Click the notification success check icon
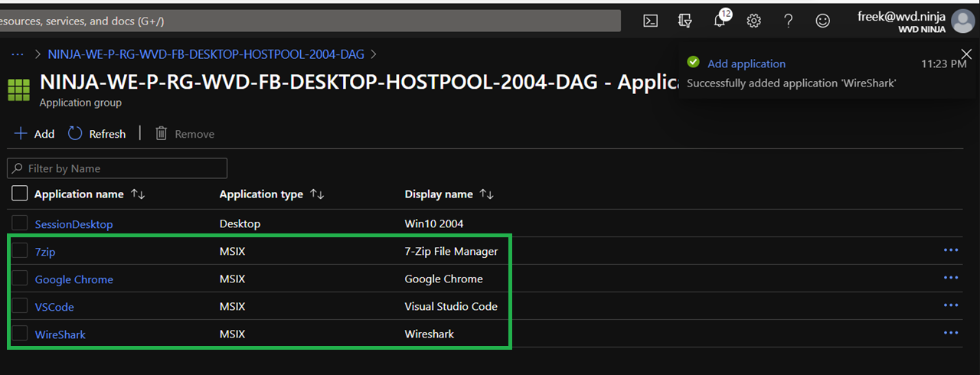Screen dimensions: 980x375 coord(693,62)
